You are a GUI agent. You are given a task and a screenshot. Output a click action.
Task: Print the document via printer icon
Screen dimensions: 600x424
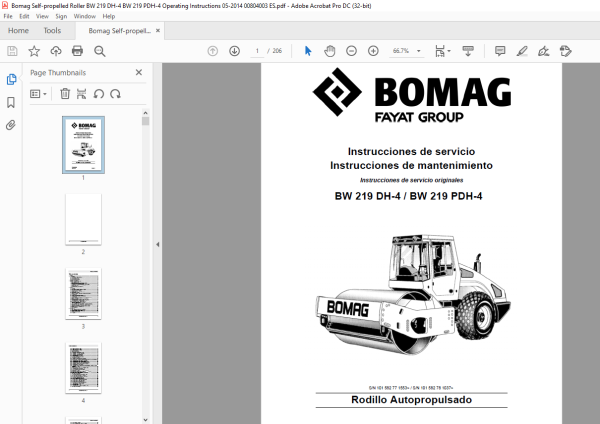pos(77,51)
